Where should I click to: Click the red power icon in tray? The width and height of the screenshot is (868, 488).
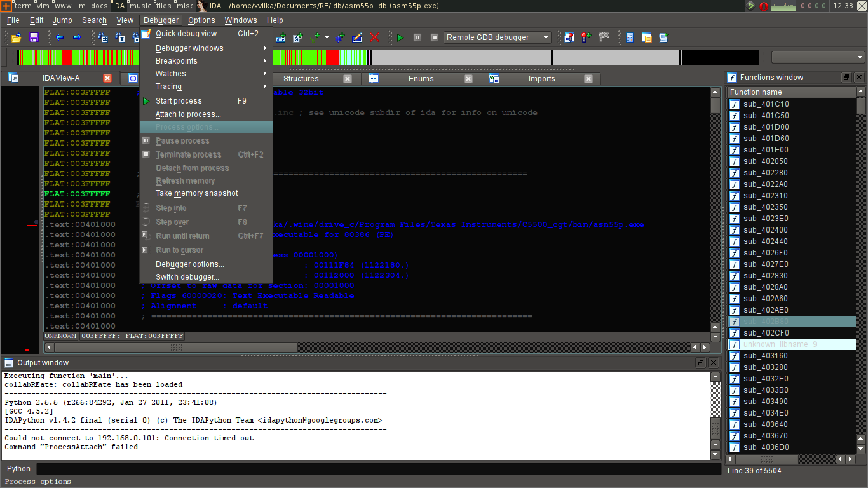point(764,6)
